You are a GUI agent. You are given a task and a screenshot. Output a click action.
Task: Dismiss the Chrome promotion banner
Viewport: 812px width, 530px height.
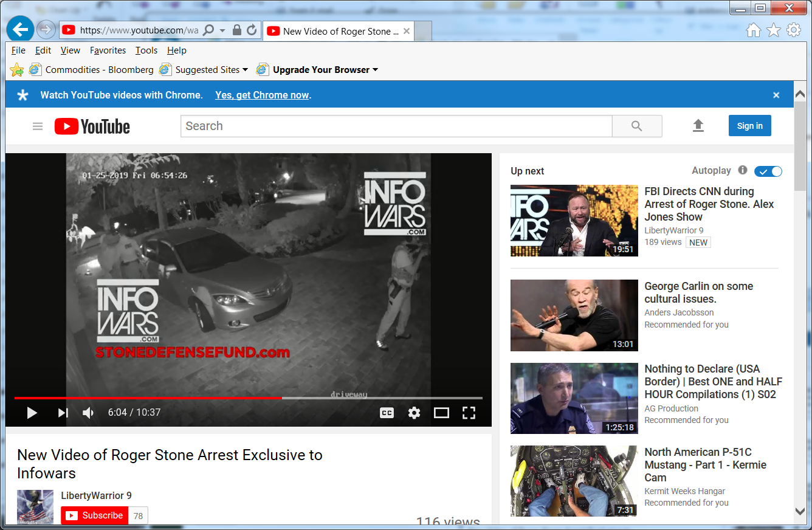(x=776, y=95)
